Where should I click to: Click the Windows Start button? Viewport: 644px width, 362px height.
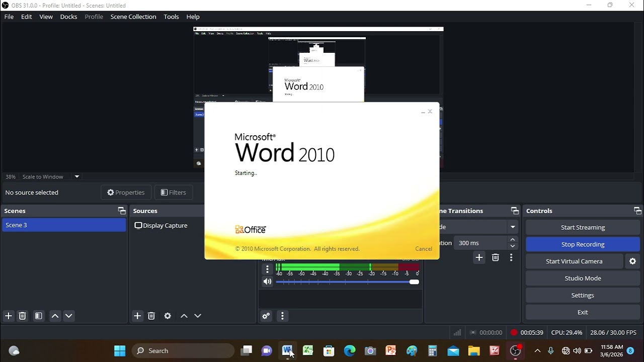click(120, 351)
